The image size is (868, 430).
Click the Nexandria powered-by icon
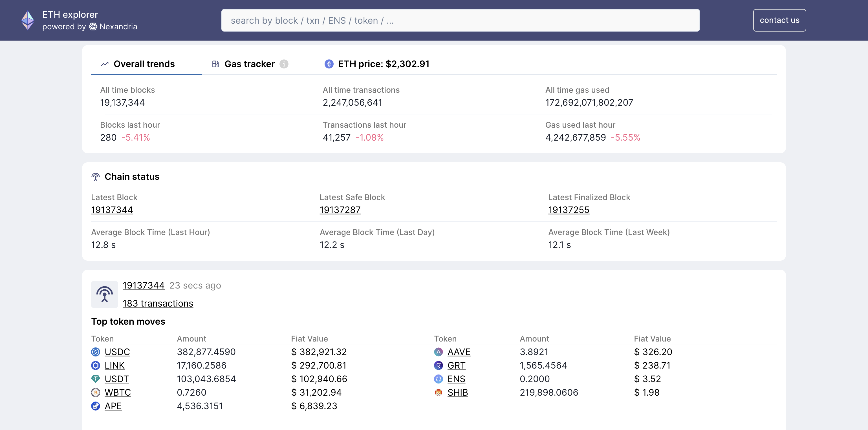[92, 26]
